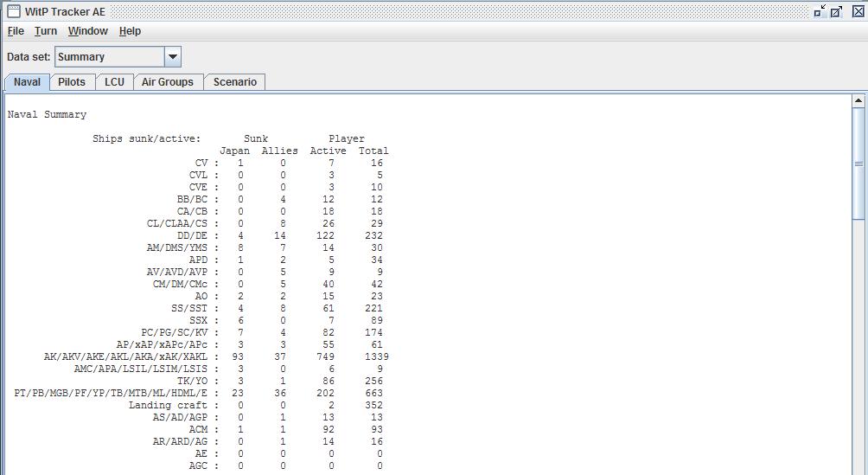The width and height of the screenshot is (868, 475).
Task: Open the Window menu
Action: point(88,31)
